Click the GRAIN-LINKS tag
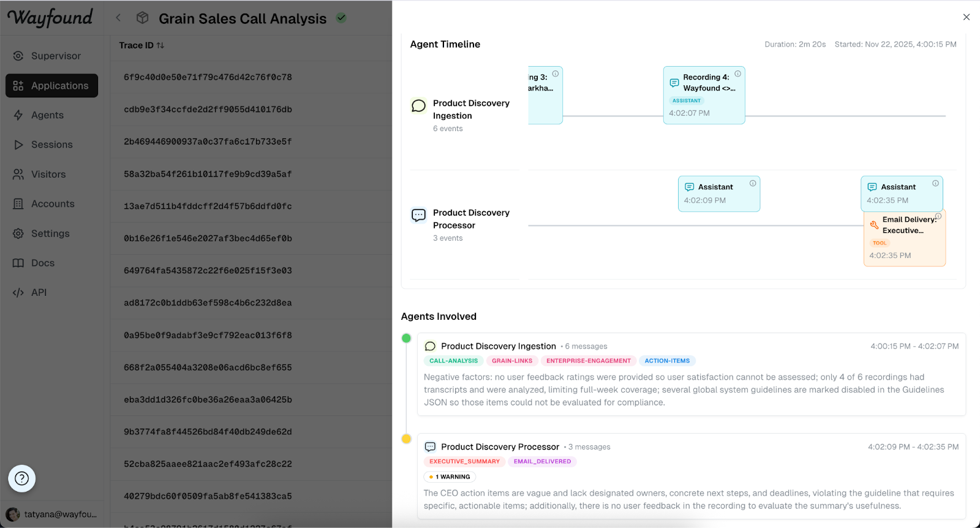The image size is (980, 528). tap(512, 361)
